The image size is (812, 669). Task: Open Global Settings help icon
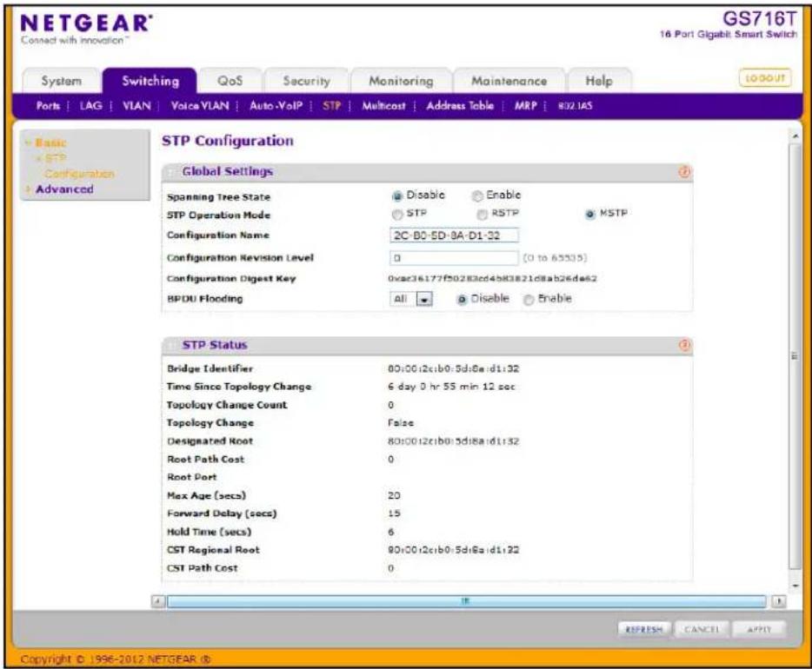(x=684, y=172)
